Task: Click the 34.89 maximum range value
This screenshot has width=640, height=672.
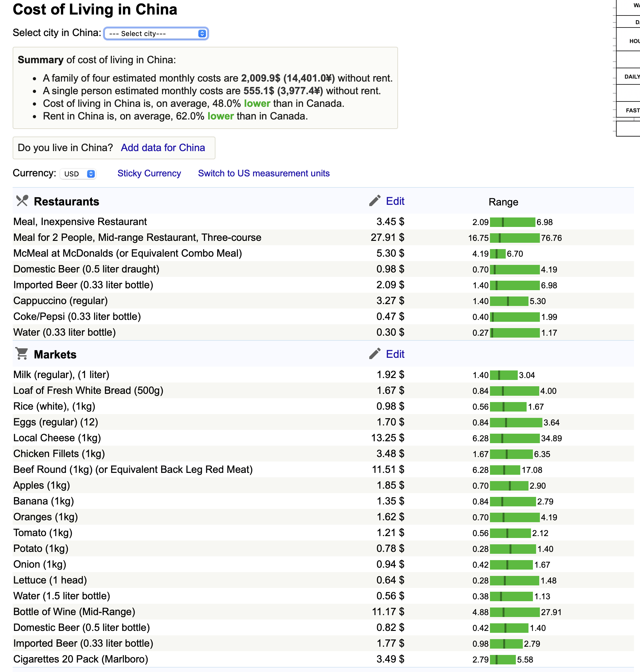Action: click(x=551, y=438)
